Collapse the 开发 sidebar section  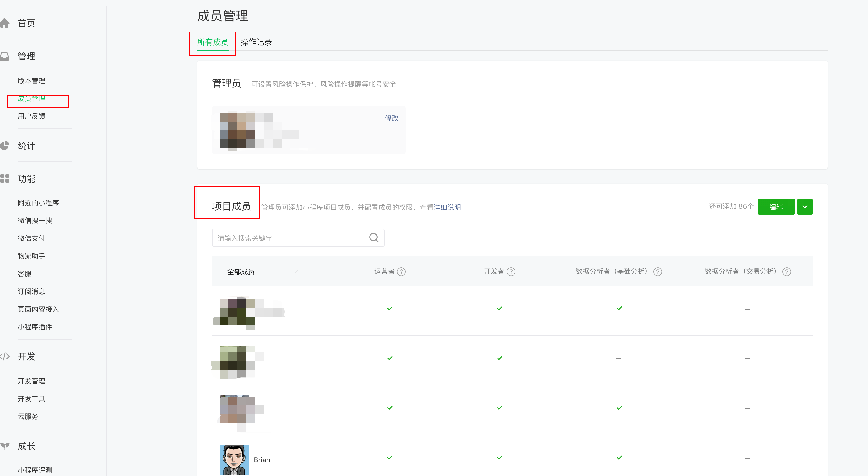pos(26,356)
